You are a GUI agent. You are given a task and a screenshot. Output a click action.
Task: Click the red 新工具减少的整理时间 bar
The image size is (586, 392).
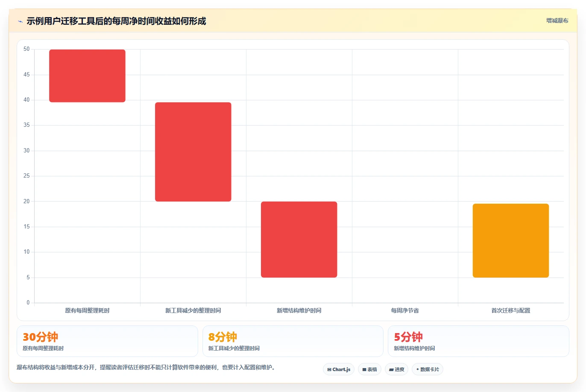193,152
